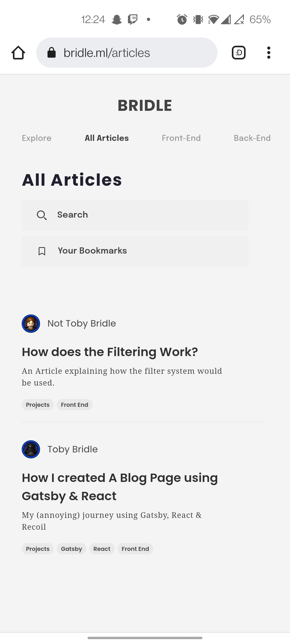
Task: Click the bookmark icon next to Your Bookmarks
Action: coord(42,251)
